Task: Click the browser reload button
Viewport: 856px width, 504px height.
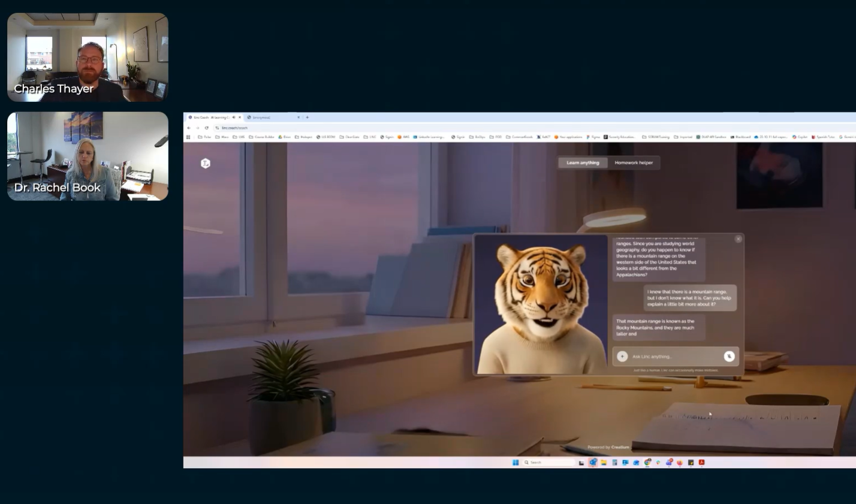Action: pos(207,128)
